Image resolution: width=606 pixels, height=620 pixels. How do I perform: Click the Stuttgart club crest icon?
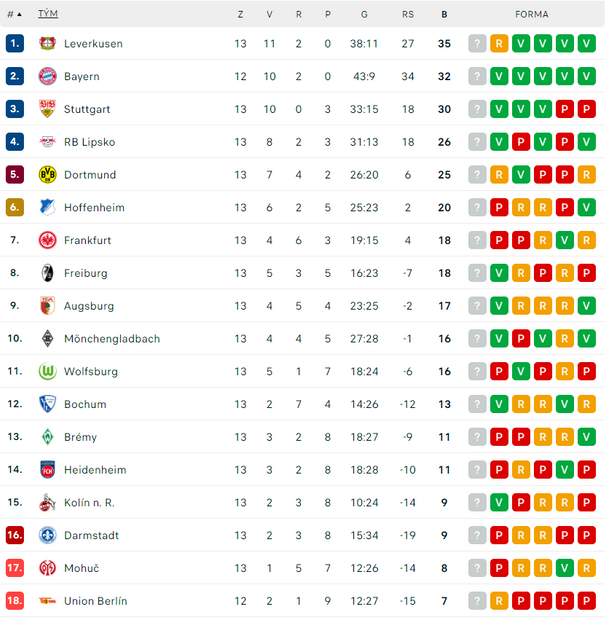tap(47, 110)
